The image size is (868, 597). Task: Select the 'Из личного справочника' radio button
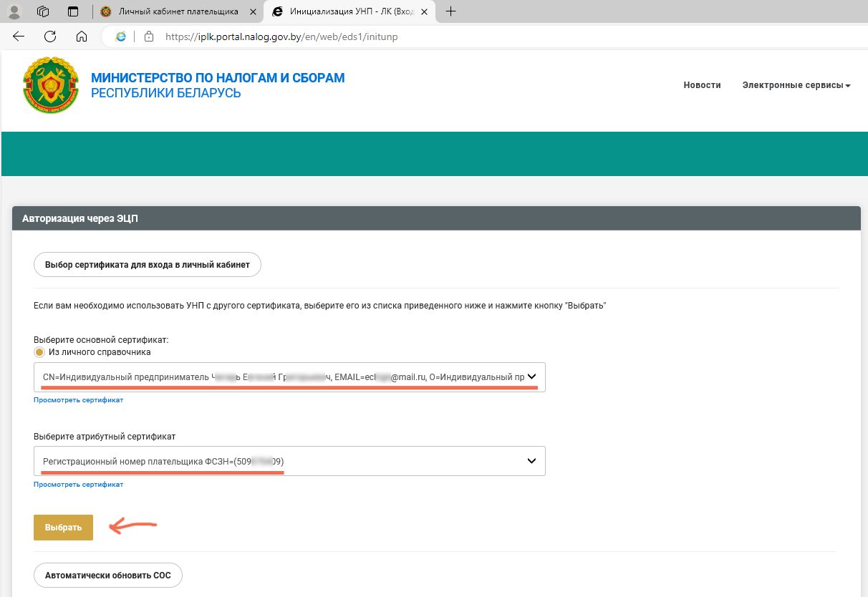[x=39, y=352]
